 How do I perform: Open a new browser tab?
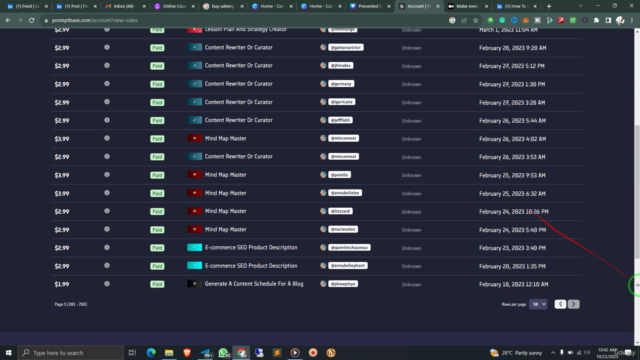[549, 6]
